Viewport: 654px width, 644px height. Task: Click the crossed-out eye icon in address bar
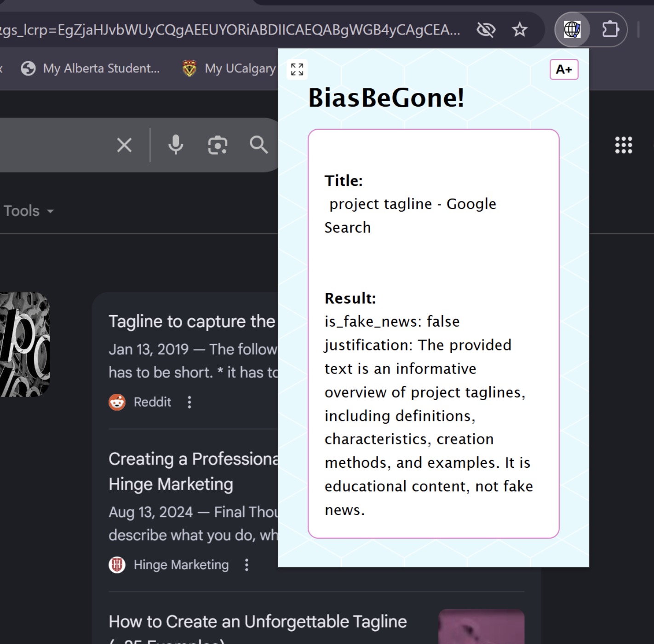(486, 30)
